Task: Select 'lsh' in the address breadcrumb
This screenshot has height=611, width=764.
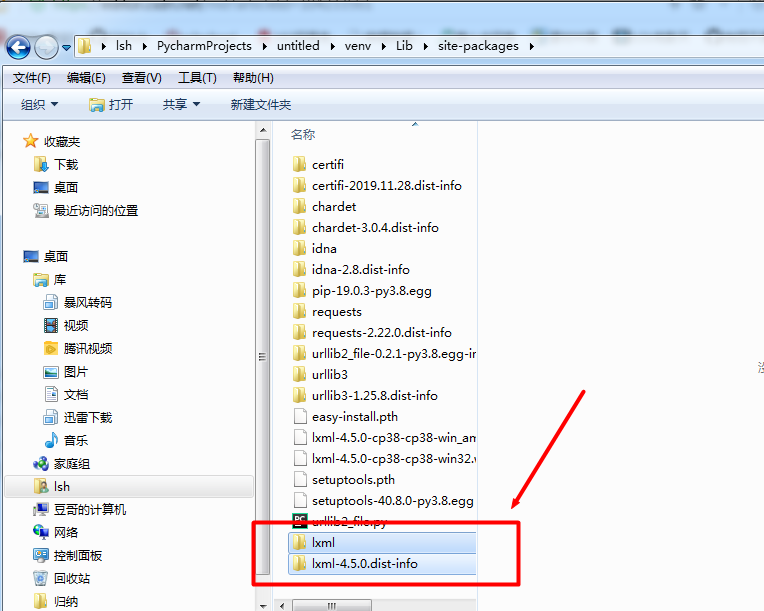Action: (124, 46)
